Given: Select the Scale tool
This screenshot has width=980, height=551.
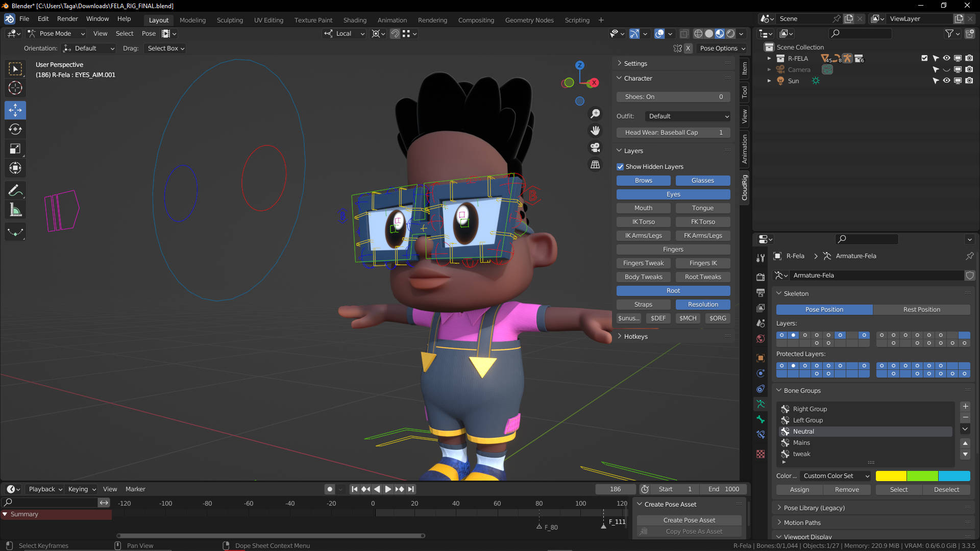Looking at the screenshot, I should coord(15,149).
